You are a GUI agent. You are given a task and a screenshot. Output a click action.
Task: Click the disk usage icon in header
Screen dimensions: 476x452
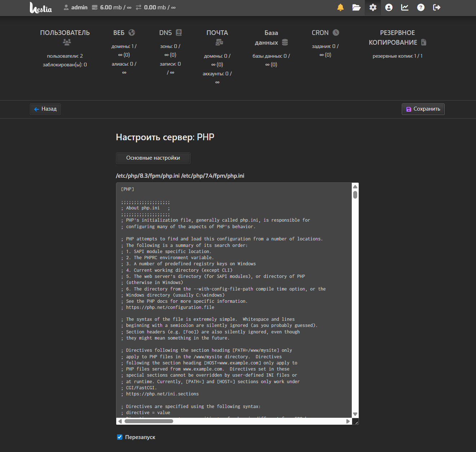tap(95, 8)
